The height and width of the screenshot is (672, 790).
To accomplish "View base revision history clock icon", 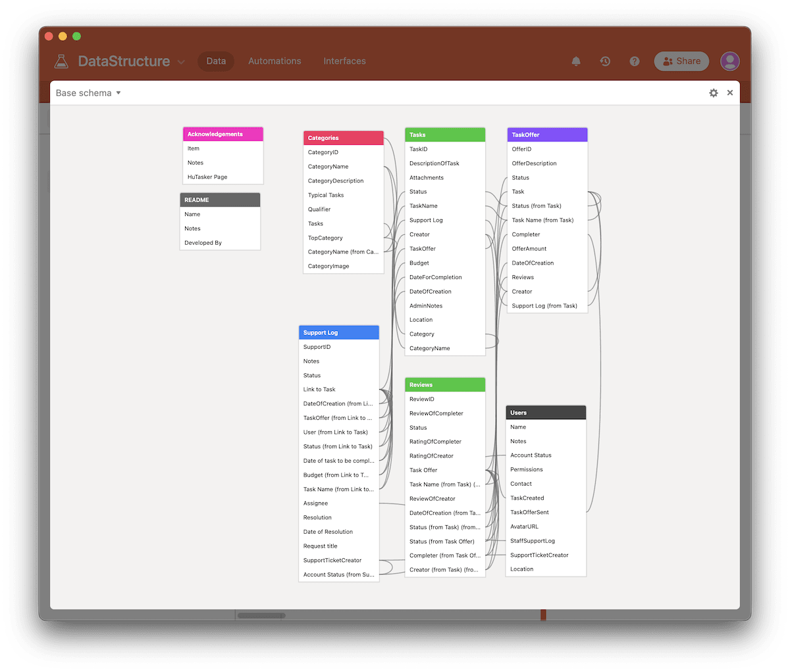I will (x=605, y=61).
